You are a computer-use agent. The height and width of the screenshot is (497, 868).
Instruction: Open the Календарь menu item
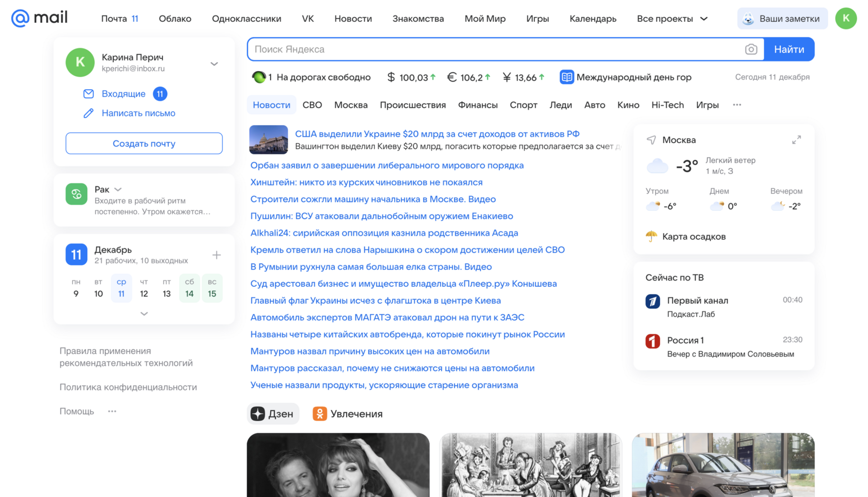[593, 19]
